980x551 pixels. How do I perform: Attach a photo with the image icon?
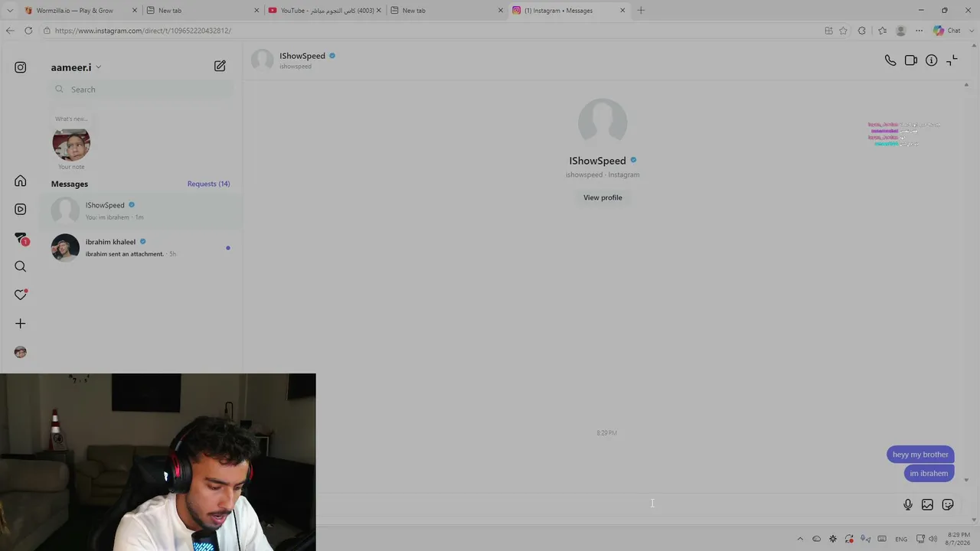pyautogui.click(x=927, y=504)
